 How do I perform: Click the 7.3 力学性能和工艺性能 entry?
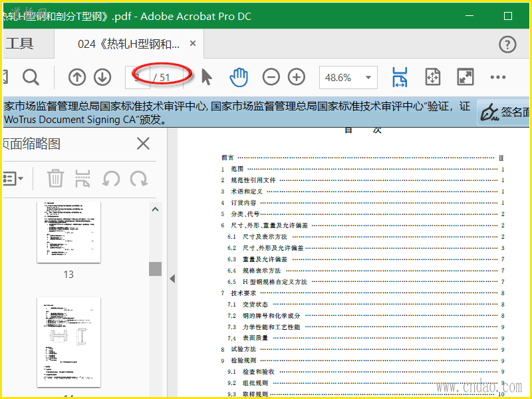click(x=366, y=327)
